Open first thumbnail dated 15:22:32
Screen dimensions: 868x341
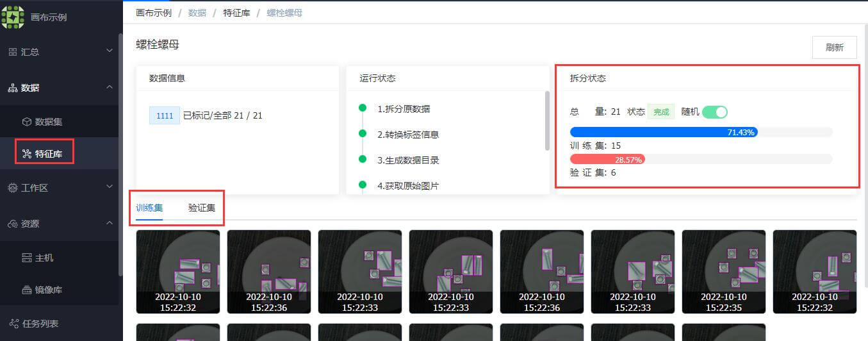pyautogui.click(x=178, y=272)
